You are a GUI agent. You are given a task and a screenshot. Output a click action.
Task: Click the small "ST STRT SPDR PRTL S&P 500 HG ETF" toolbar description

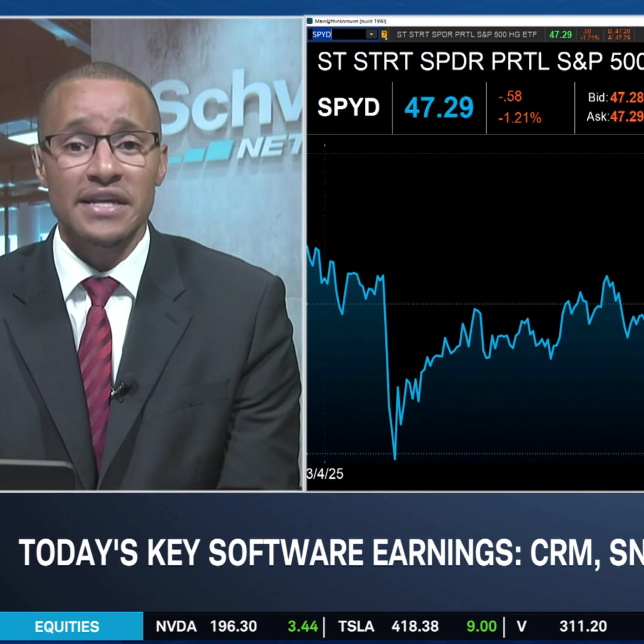pyautogui.click(x=467, y=35)
